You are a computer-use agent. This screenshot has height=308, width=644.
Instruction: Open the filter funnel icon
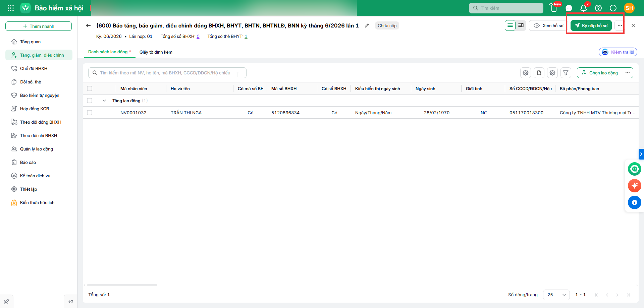[x=566, y=73]
